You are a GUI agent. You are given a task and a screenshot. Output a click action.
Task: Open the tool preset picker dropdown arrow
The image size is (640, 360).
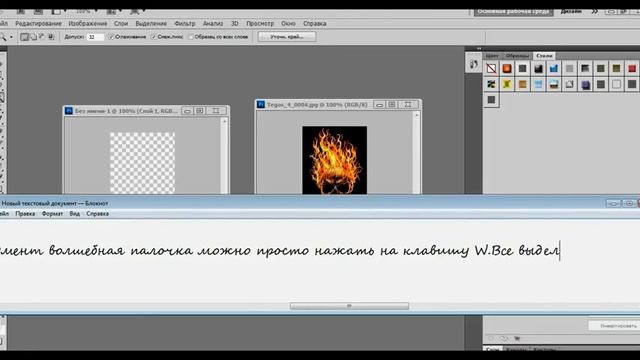(x=11, y=37)
